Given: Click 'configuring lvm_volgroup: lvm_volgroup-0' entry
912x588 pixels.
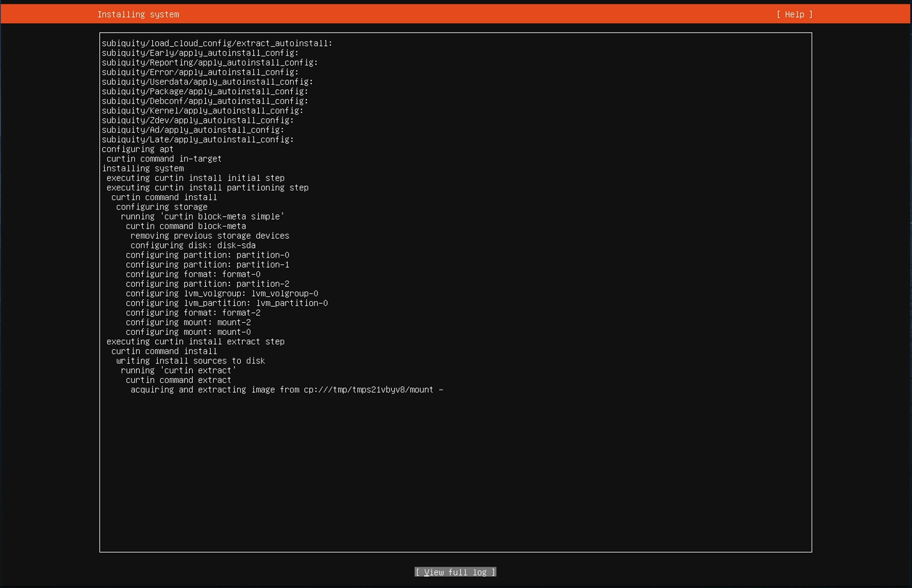Looking at the screenshot, I should (221, 294).
